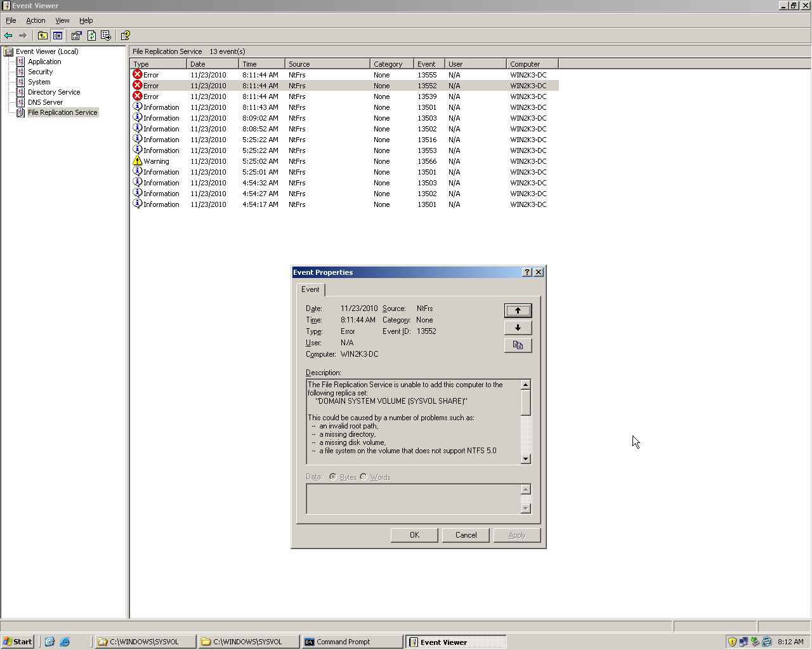Select the Directory Service log tree item
812x650 pixels.
(54, 92)
